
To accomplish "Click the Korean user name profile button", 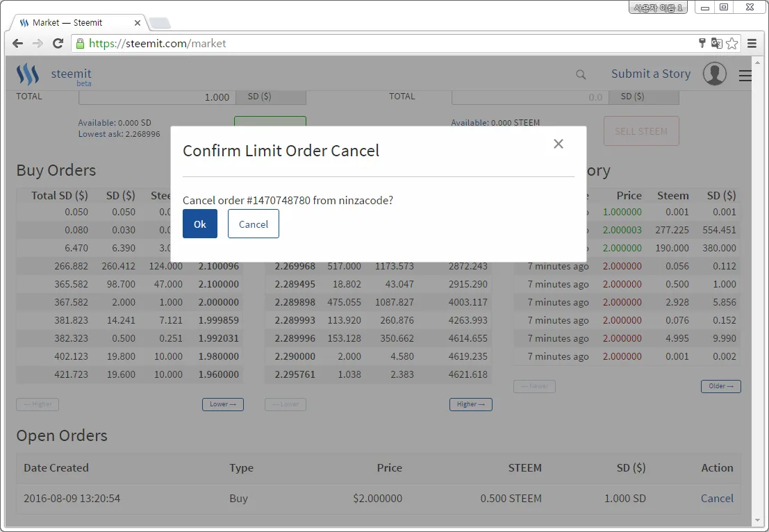I will pos(658,8).
